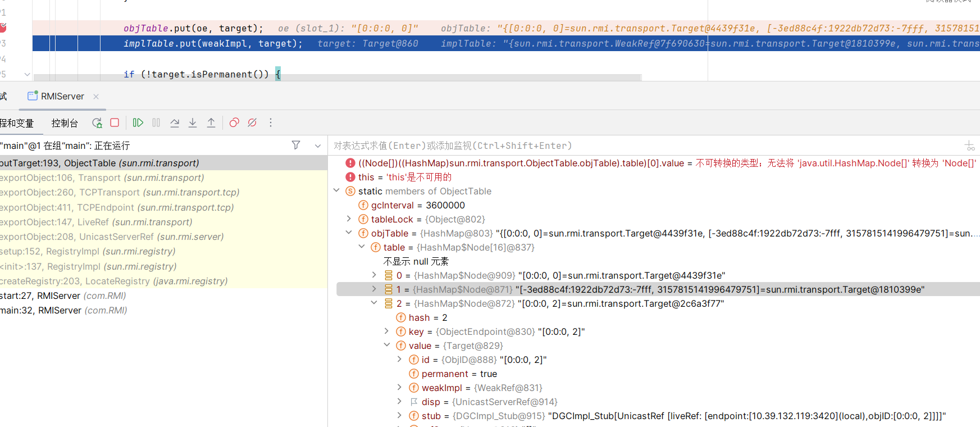Open the View Breakpoints dialog
980x427 pixels.
point(234,122)
